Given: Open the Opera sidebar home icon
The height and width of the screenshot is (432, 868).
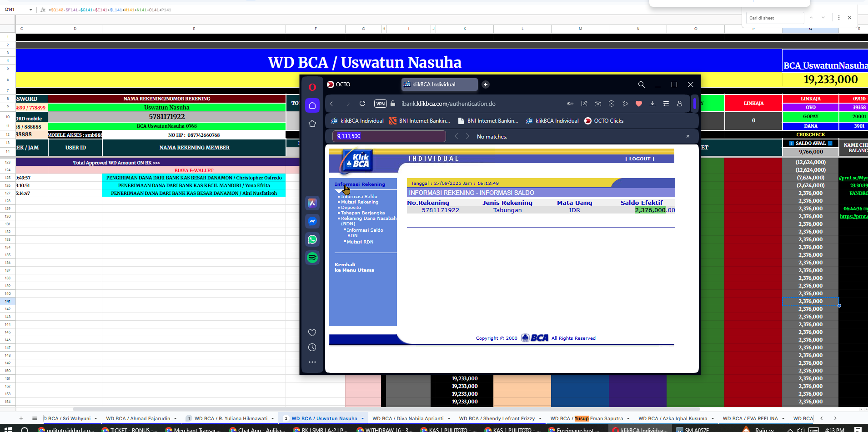Looking at the screenshot, I should pyautogui.click(x=312, y=105).
